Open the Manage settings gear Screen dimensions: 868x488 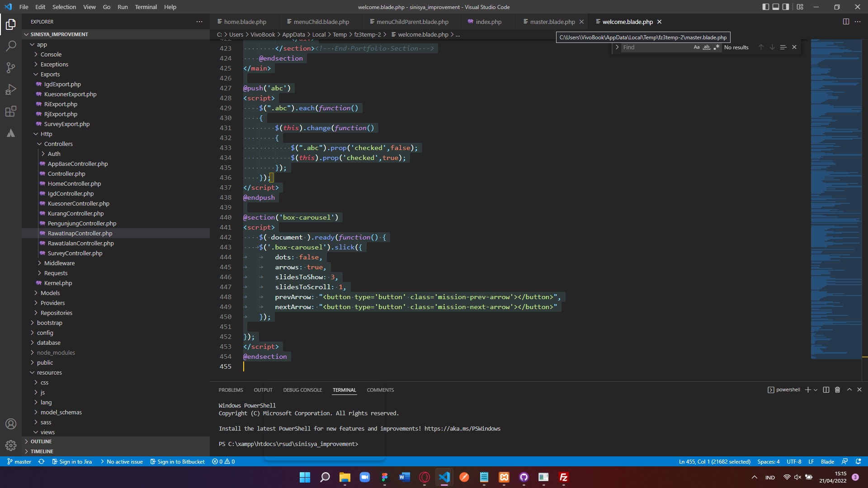[x=11, y=446]
